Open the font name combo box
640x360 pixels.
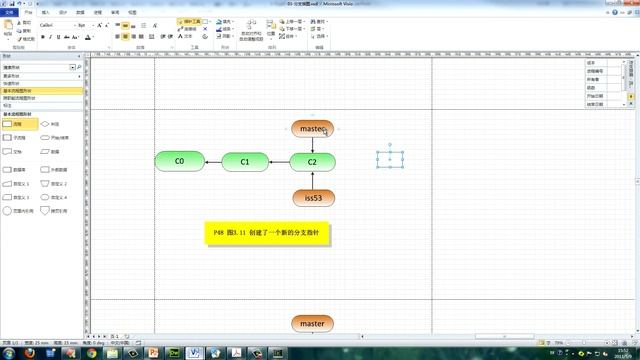tap(58, 25)
